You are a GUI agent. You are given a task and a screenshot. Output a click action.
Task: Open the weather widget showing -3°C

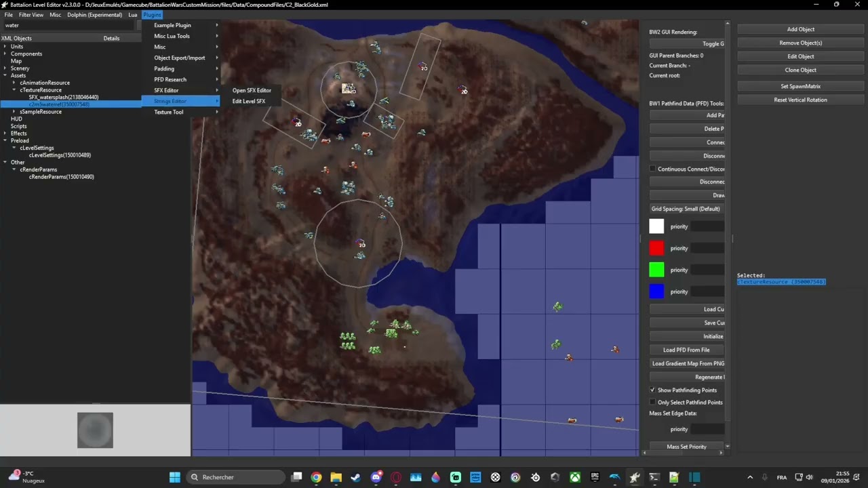click(x=27, y=477)
